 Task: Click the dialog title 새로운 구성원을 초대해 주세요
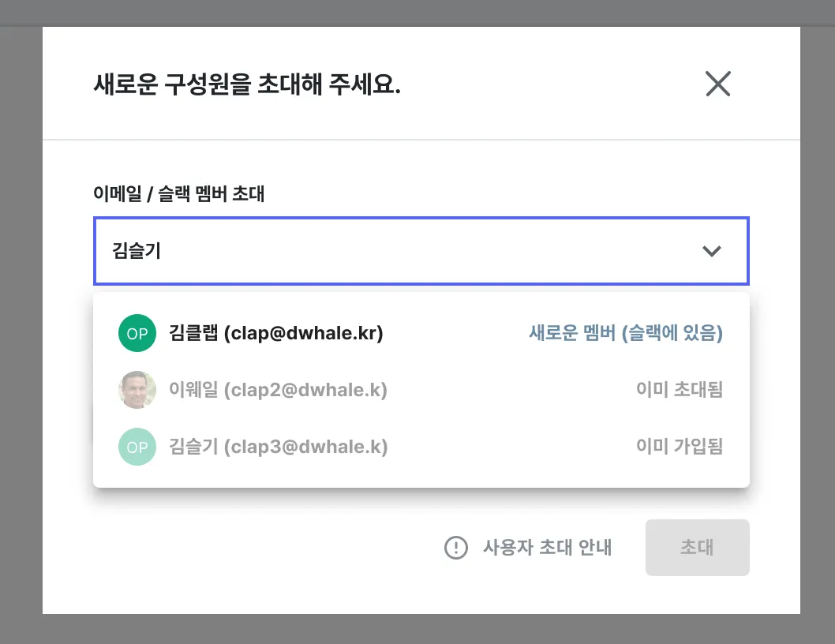click(x=247, y=84)
